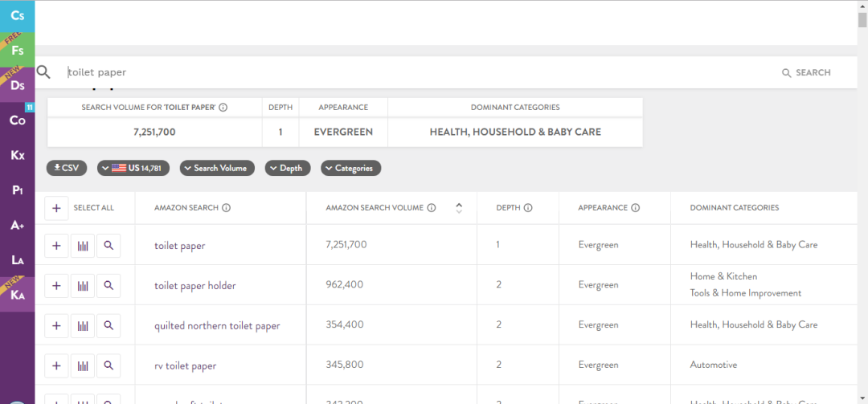Open the toilet paper keyword link
Image resolution: width=868 pixels, height=404 pixels.
coord(179,246)
